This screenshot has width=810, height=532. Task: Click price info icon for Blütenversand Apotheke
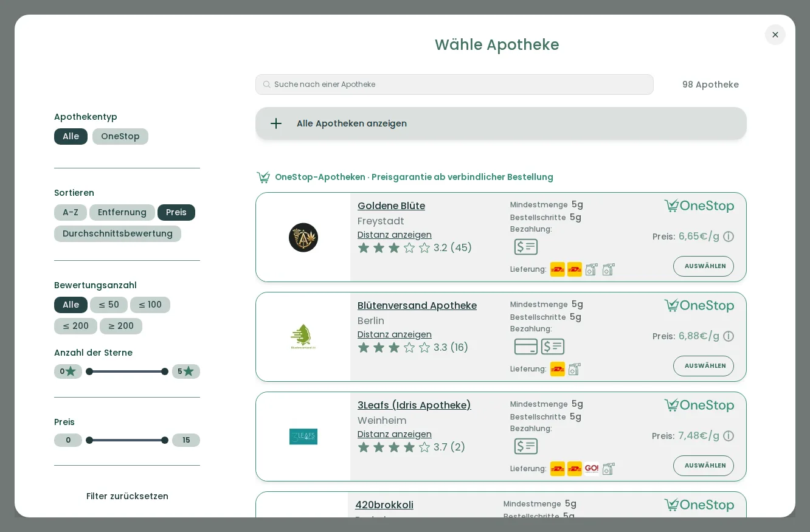pos(729,336)
